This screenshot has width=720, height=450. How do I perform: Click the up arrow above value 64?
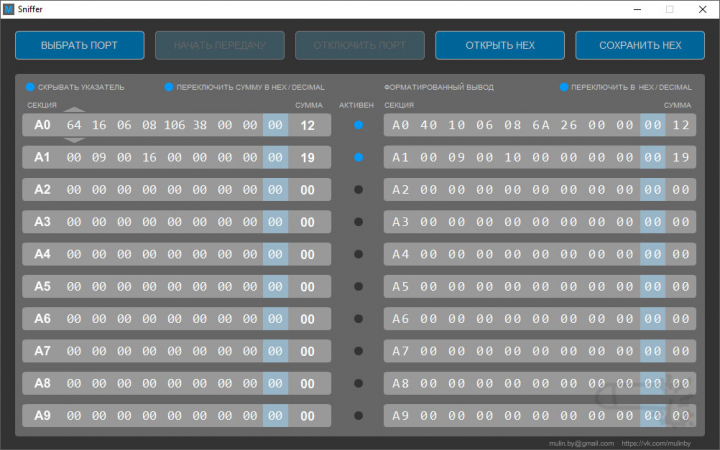pos(74,110)
